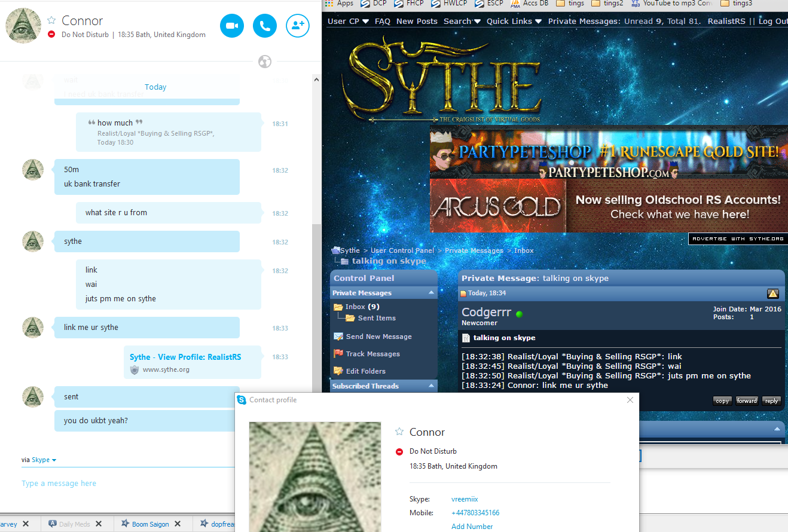The width and height of the screenshot is (788, 532).
Task: Open the Sythe View Profile: RealistRS link
Action: point(185,357)
